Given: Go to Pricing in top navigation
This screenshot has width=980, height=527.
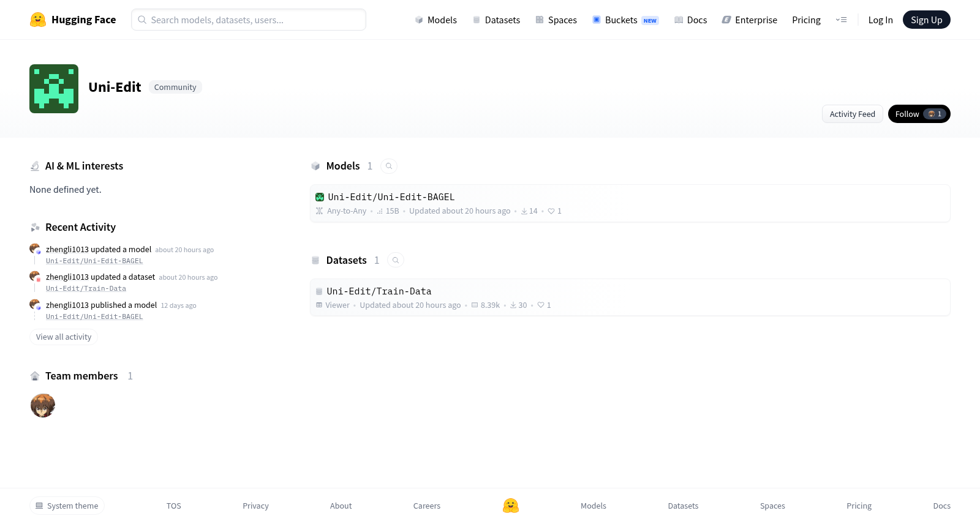Looking at the screenshot, I should pos(806,20).
